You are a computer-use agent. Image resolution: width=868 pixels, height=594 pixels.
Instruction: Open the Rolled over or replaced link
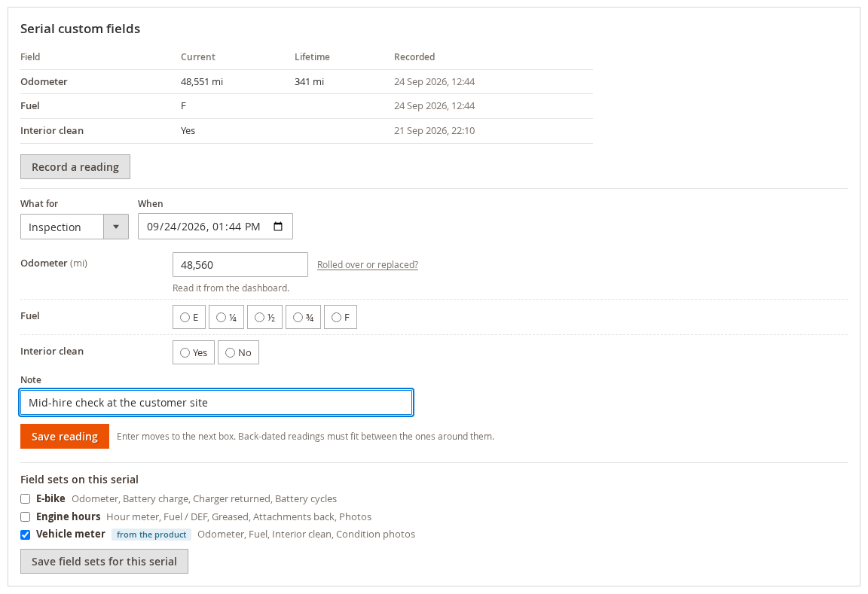[368, 264]
